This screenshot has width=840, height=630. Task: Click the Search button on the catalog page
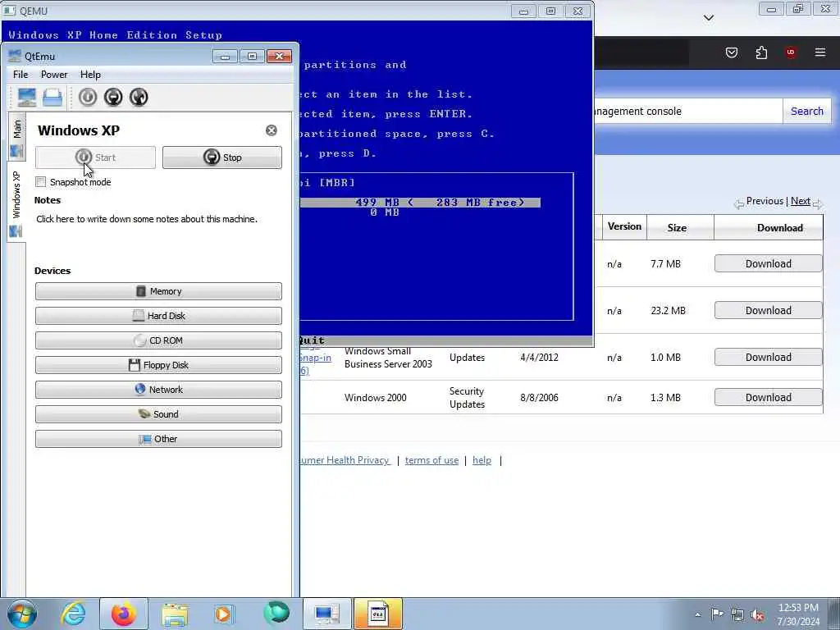pyautogui.click(x=807, y=111)
